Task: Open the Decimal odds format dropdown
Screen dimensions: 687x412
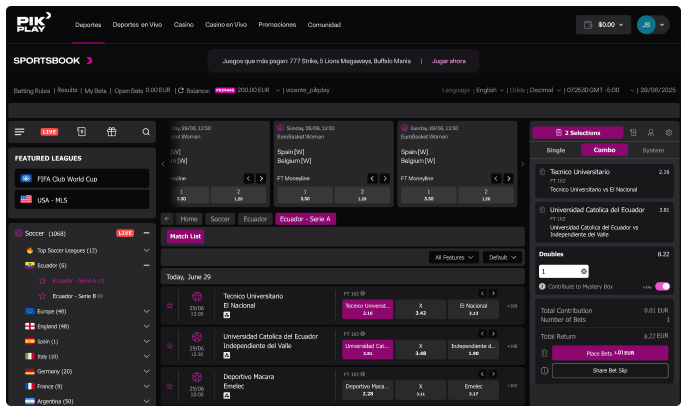Action: [x=545, y=90]
